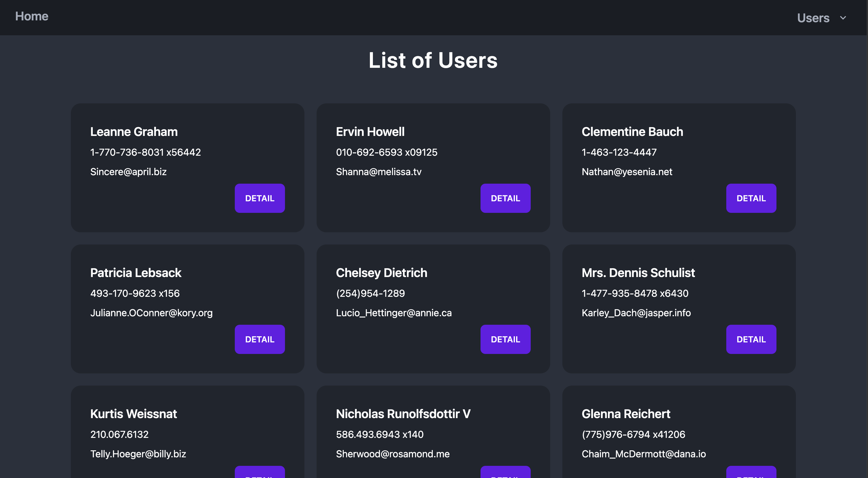The height and width of the screenshot is (478, 868).
Task: Click the Home link in navbar
Action: click(32, 16)
